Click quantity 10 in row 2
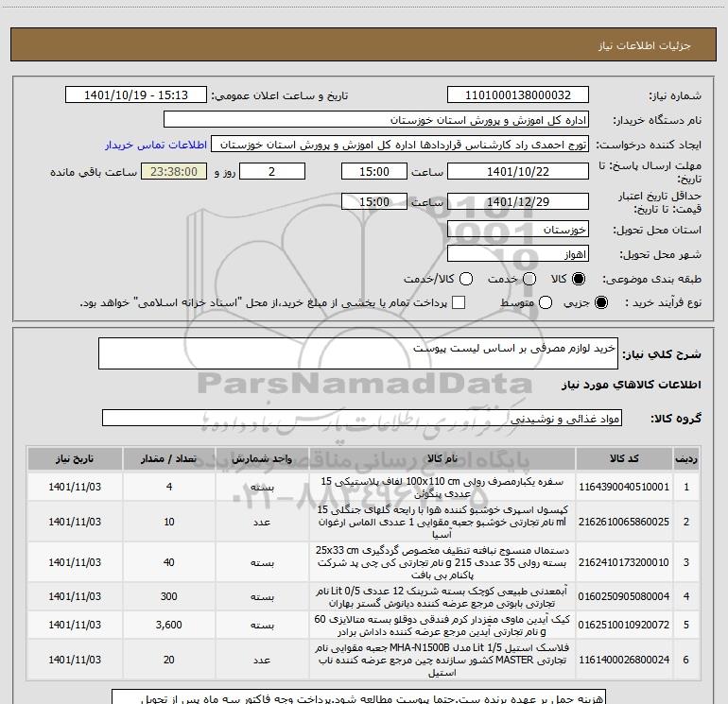This screenshot has width=728, height=704. pos(169,522)
